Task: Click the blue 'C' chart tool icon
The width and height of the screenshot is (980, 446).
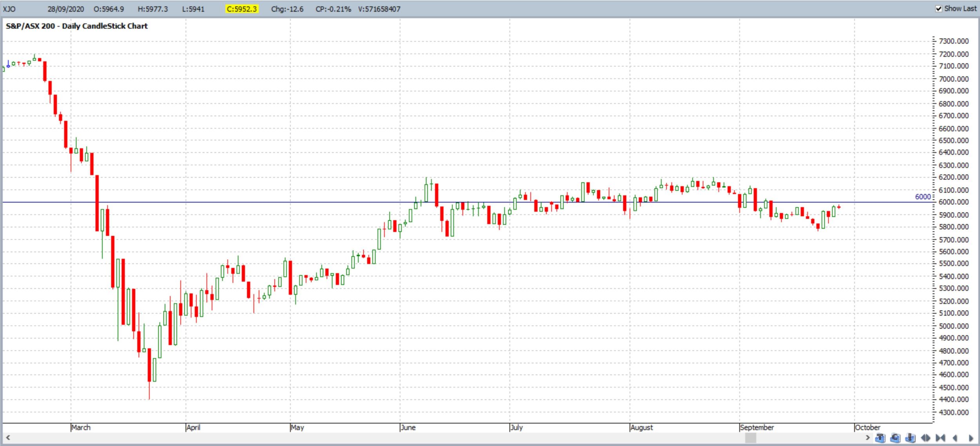Action: 895,438
